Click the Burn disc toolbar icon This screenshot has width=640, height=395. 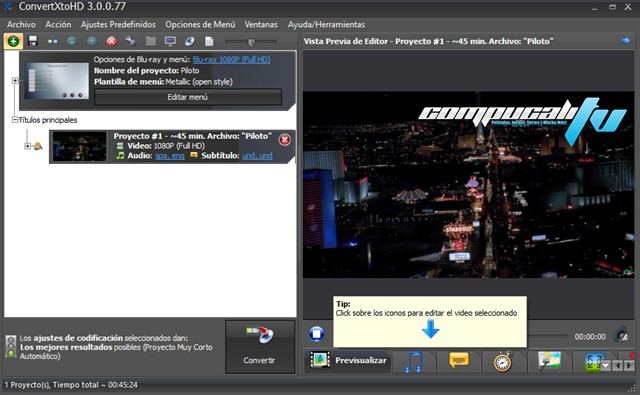click(x=190, y=41)
